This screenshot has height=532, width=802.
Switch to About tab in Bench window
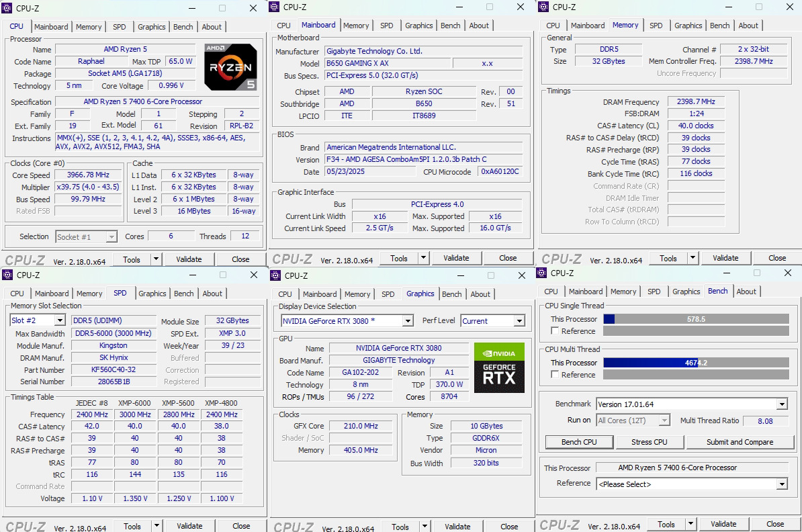tap(746, 292)
